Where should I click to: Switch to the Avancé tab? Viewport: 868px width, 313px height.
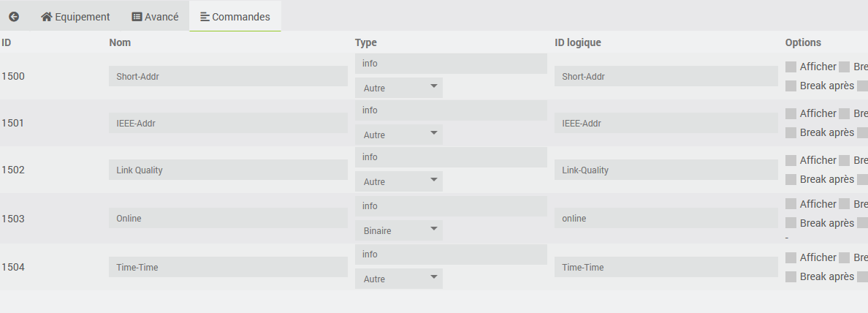pyautogui.click(x=155, y=17)
